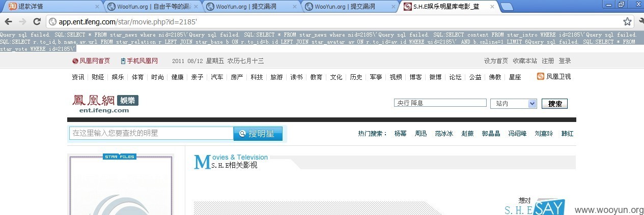Click 设为首页 link
The width and height of the screenshot is (644, 215).
pos(496,61)
